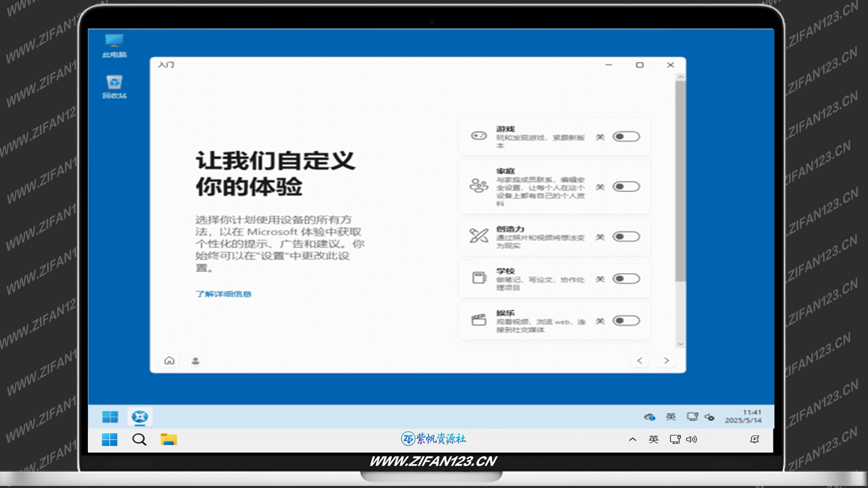
Task: Click the 创造力 brush and ruler icon
Action: 478,236
